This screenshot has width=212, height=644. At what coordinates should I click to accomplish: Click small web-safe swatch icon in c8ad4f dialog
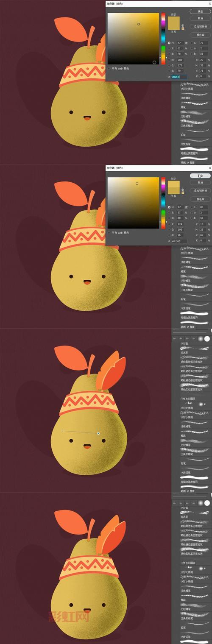tap(183, 28)
